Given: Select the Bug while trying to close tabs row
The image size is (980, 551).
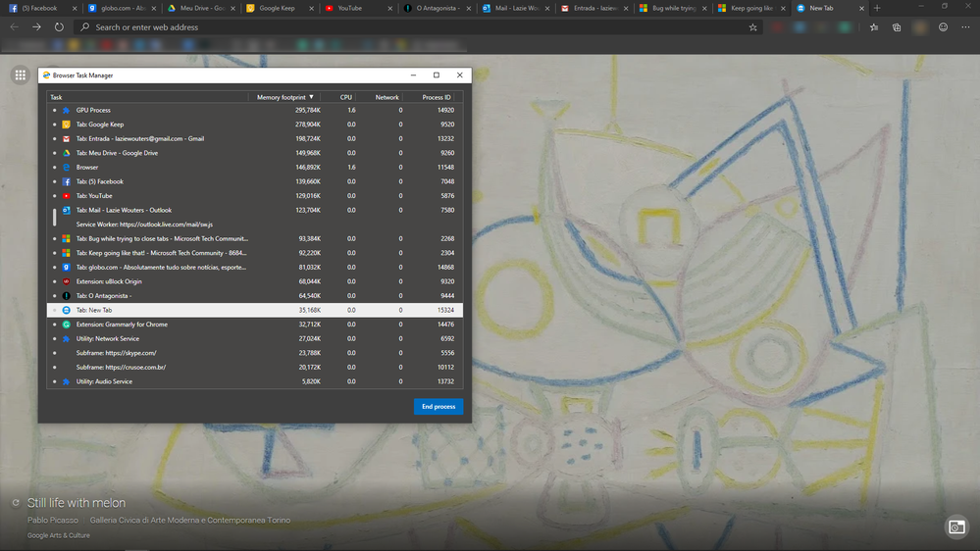Looking at the screenshot, I should (255, 238).
